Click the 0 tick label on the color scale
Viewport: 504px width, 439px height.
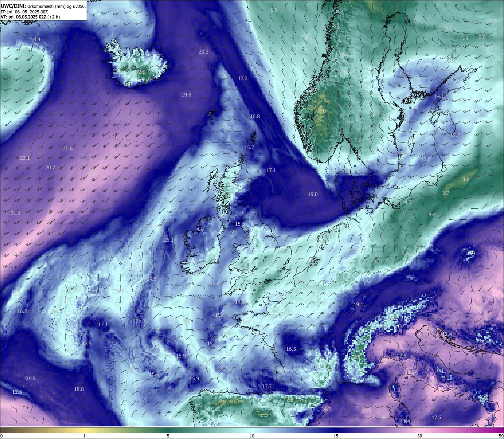click(2, 436)
